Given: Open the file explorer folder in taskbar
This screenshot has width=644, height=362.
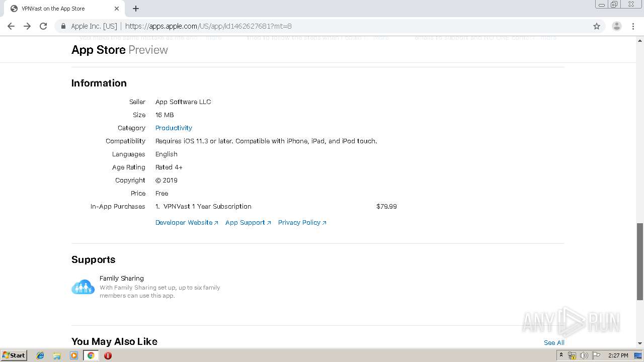Looking at the screenshot, I should tap(57, 355).
